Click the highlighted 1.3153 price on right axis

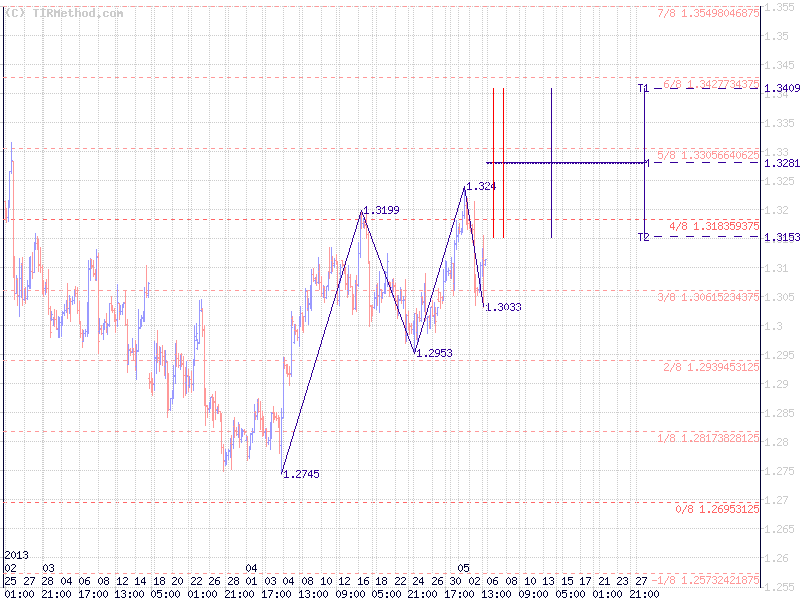(781, 237)
